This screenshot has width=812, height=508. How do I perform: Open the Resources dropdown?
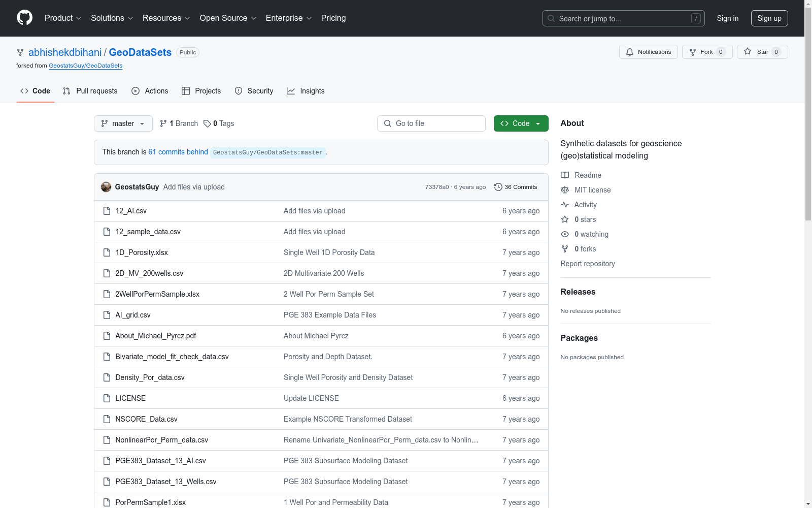tap(166, 18)
